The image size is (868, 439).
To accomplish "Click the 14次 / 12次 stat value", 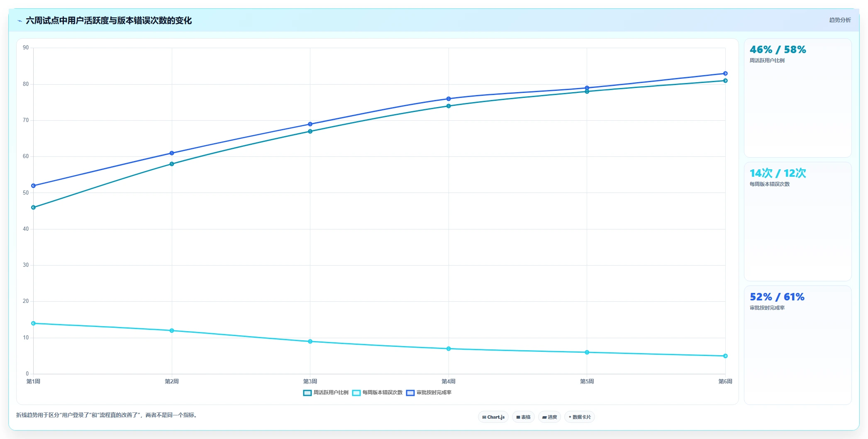I will point(778,173).
